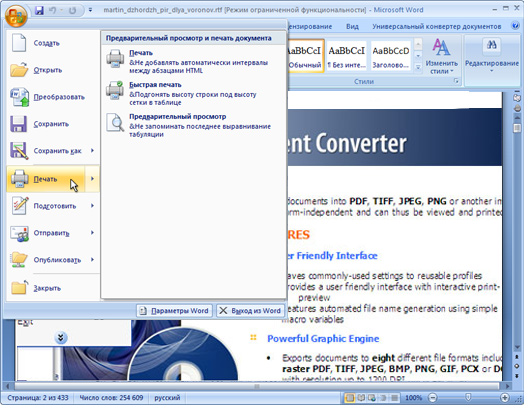Screen dimensions: 530x410
Task: Click the zoom out minus button
Action: [433, 398]
